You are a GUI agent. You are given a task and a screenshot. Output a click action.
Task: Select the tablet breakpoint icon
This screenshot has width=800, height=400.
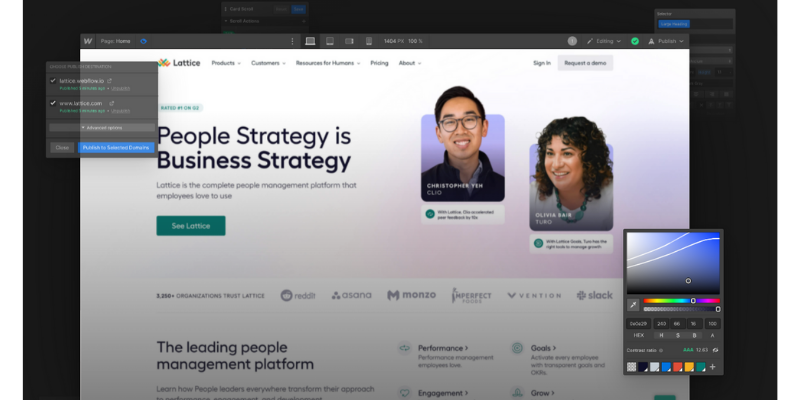click(x=330, y=41)
